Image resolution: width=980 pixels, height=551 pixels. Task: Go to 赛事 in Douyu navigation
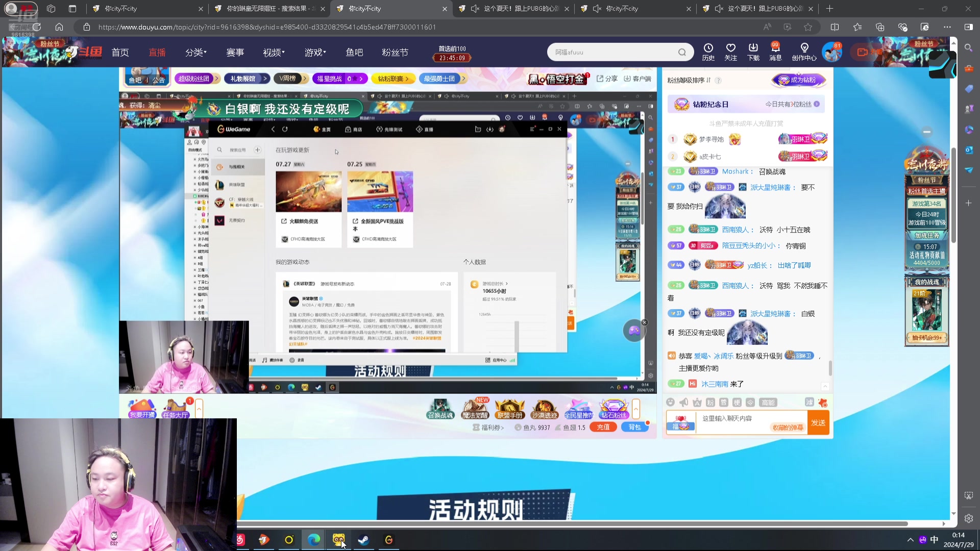coord(235,52)
